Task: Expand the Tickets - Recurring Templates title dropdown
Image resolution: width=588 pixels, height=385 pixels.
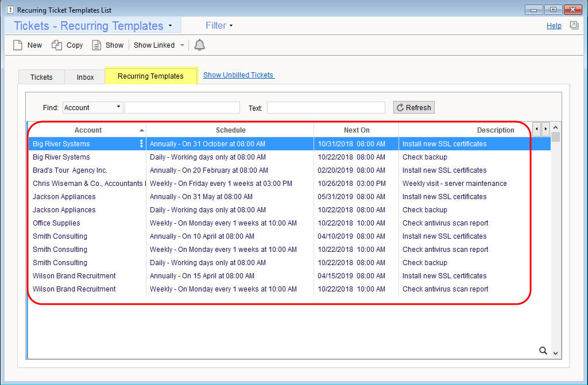Action: 171,26
